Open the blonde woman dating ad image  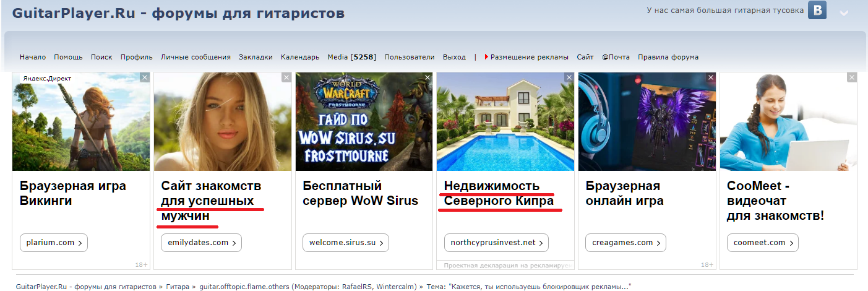pyautogui.click(x=223, y=122)
